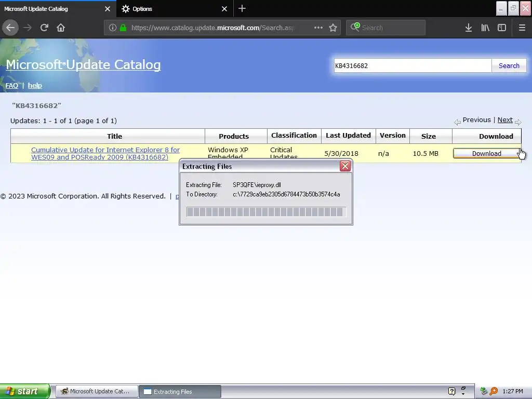Click the orange magnifier tray icon
Image resolution: width=532 pixels, height=399 pixels.
pos(494,391)
